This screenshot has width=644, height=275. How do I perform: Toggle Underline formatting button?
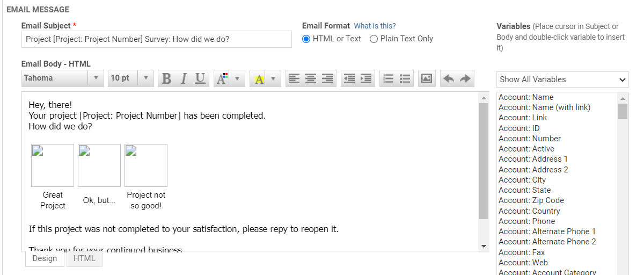200,79
